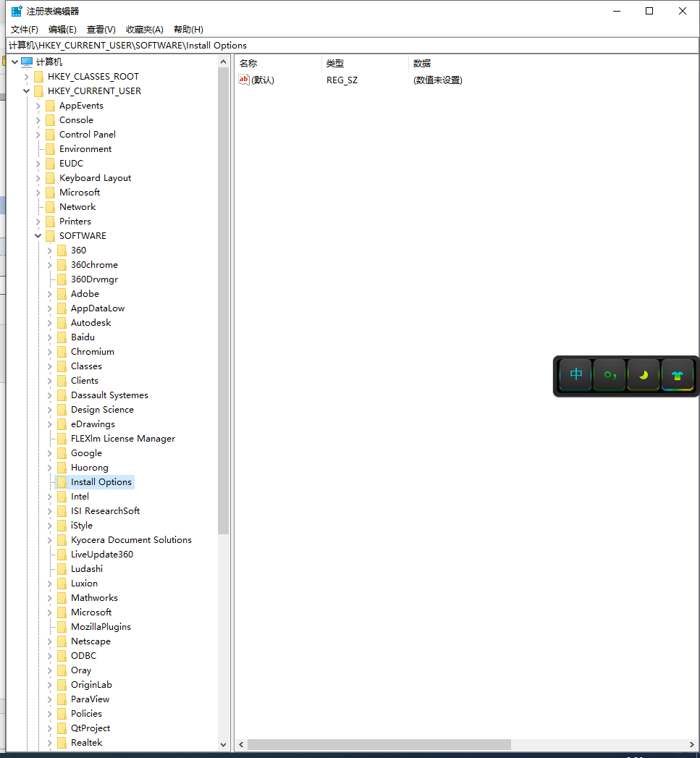Expand the HKEY_CLASSES_ROOT node
The width and height of the screenshot is (700, 758).
pyautogui.click(x=27, y=77)
